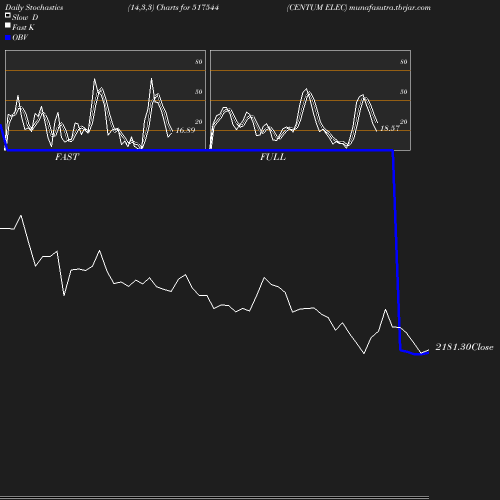Click the FULL chart label
Image resolution: width=500 pixels, height=500 pixels.
(x=273, y=157)
